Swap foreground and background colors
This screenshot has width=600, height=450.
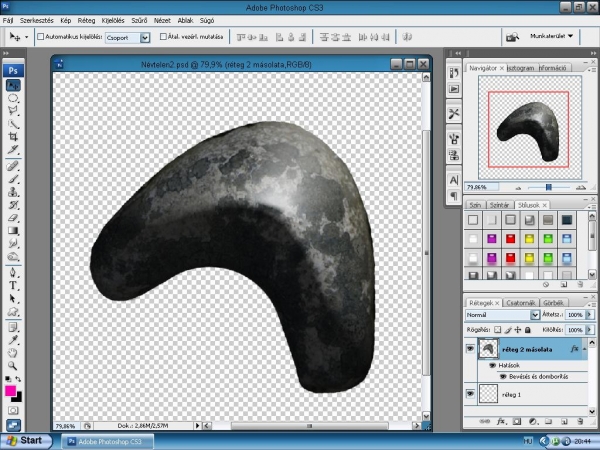coord(18,379)
